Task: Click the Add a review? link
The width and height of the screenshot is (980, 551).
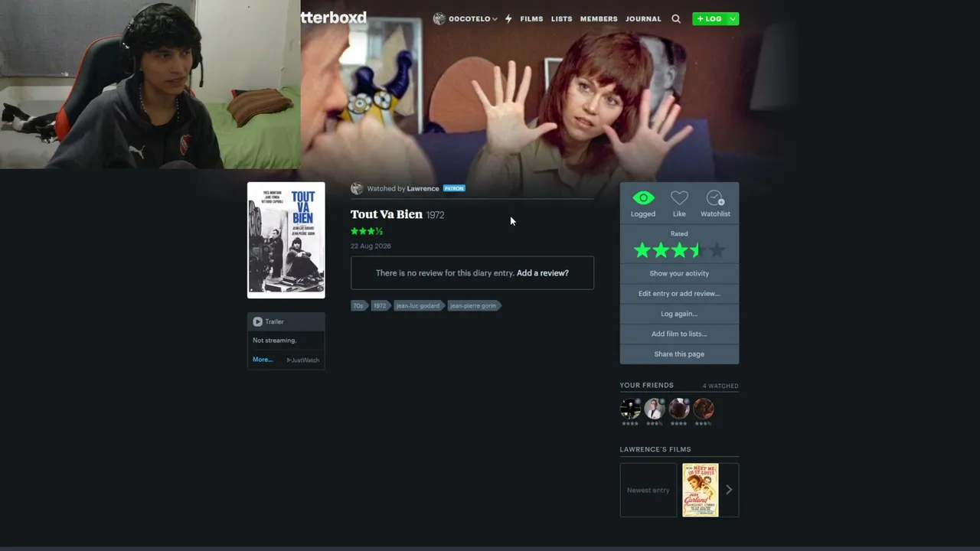Action: point(543,273)
